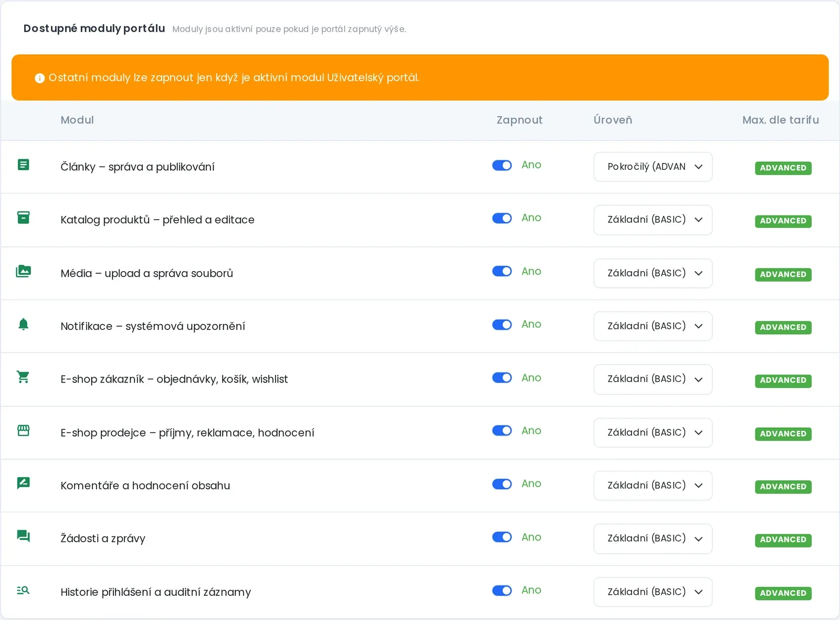Click the 'Historie přihlášení a auditní záznamy' text
Image resolution: width=840 pixels, height=620 pixels.
[156, 592]
